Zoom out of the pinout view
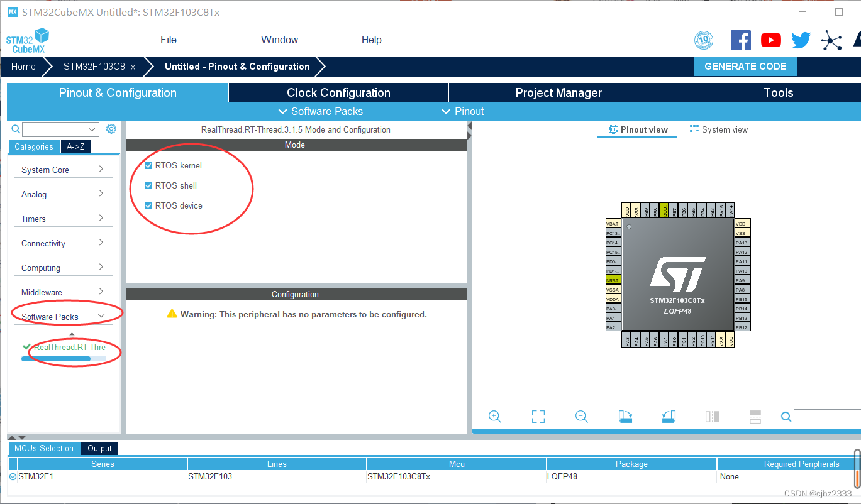The width and height of the screenshot is (861, 504). 582,417
